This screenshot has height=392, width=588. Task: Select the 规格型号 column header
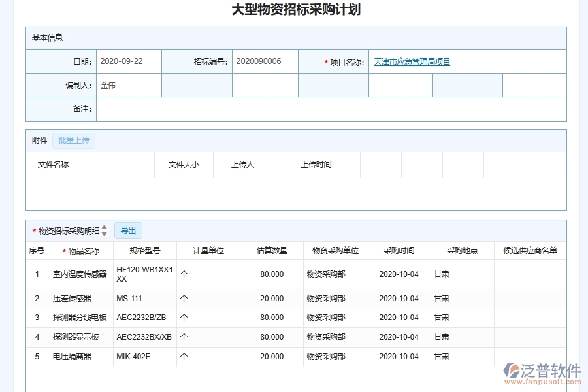[144, 250]
